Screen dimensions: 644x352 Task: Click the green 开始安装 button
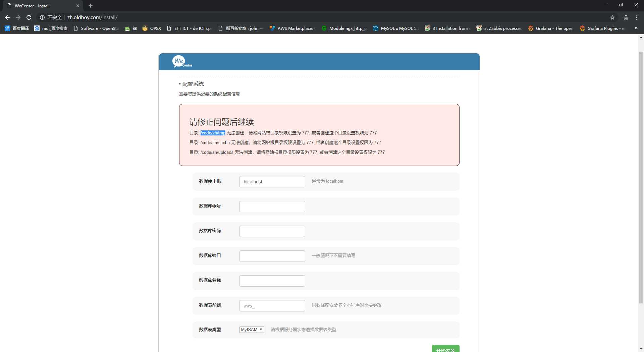click(x=445, y=349)
